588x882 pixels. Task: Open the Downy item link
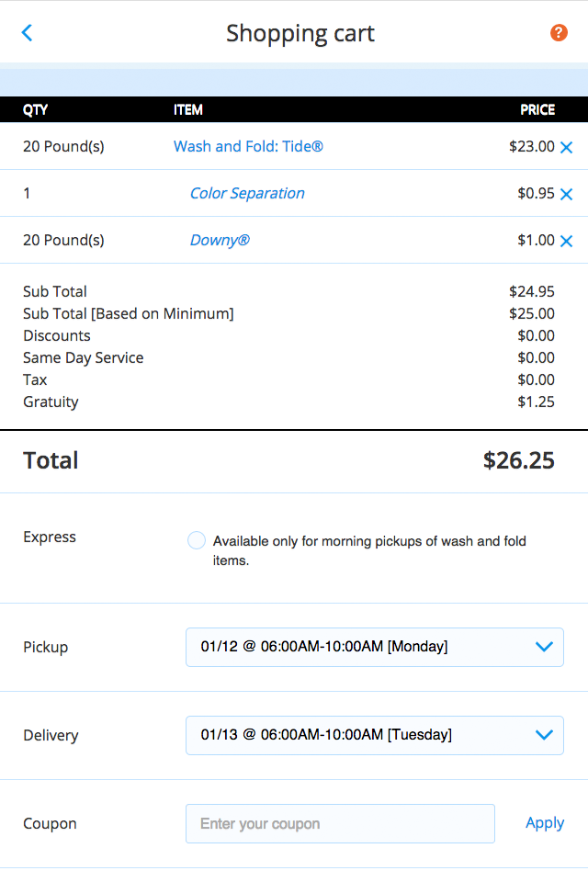coord(220,240)
